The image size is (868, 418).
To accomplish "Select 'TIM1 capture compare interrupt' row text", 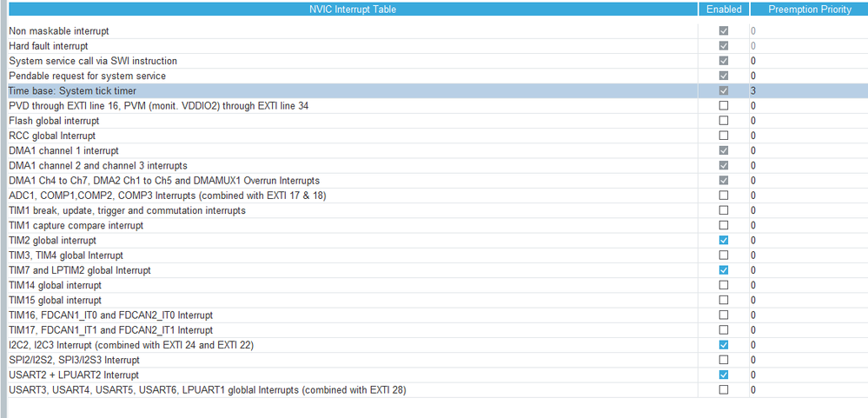I will pos(76,225).
